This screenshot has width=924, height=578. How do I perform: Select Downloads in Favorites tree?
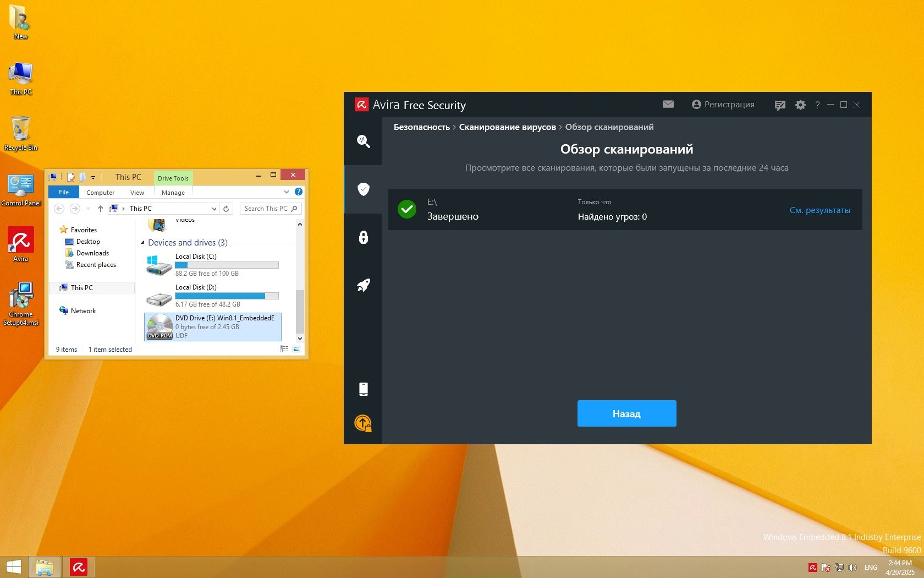(92, 253)
